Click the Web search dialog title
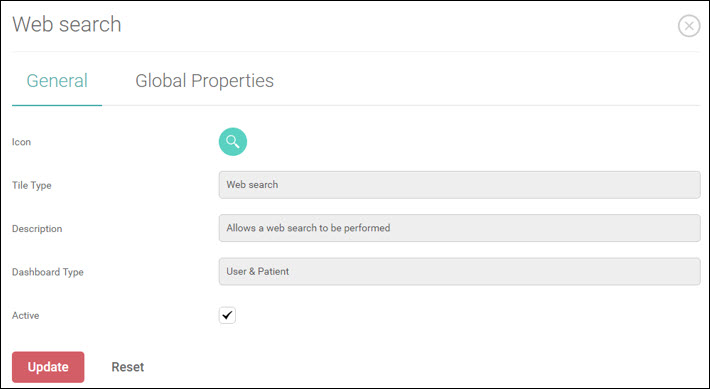 tap(67, 24)
